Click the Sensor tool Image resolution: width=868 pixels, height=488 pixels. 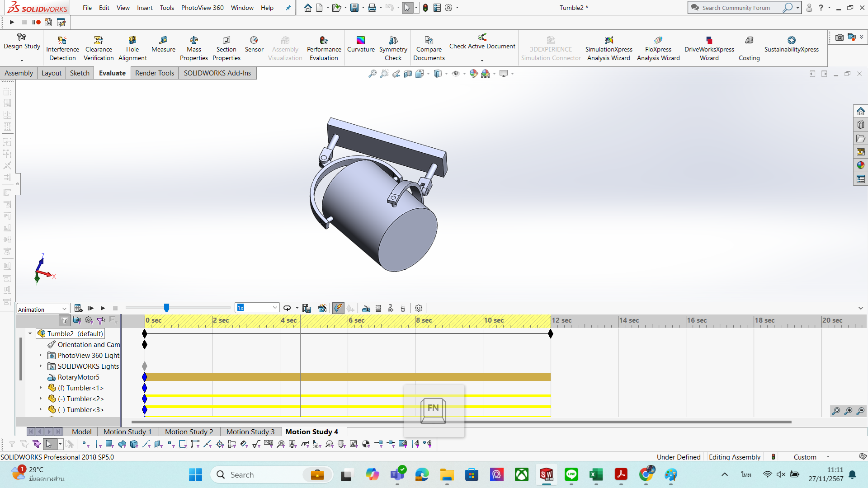click(254, 44)
